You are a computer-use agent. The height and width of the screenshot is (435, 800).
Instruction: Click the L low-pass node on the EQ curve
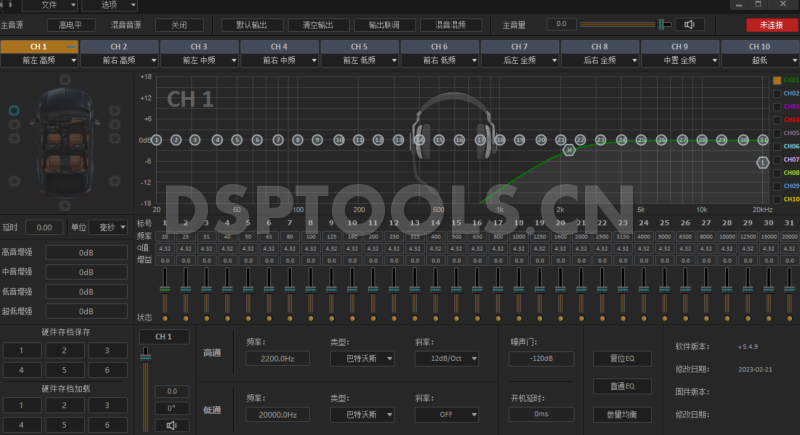tap(763, 161)
